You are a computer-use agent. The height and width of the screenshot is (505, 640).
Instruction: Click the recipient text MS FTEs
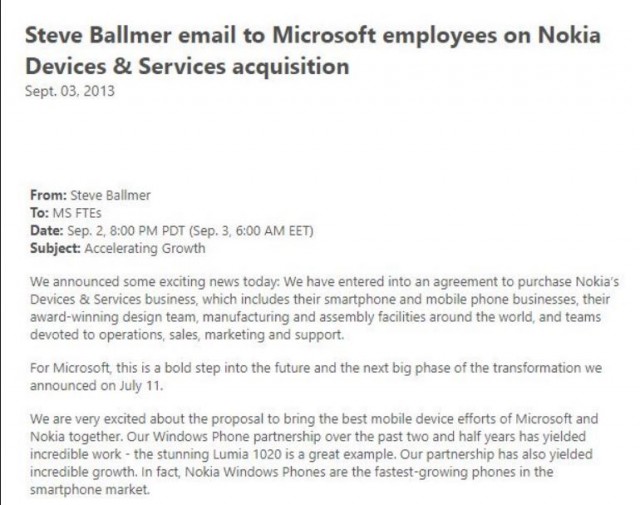pyautogui.click(x=77, y=213)
